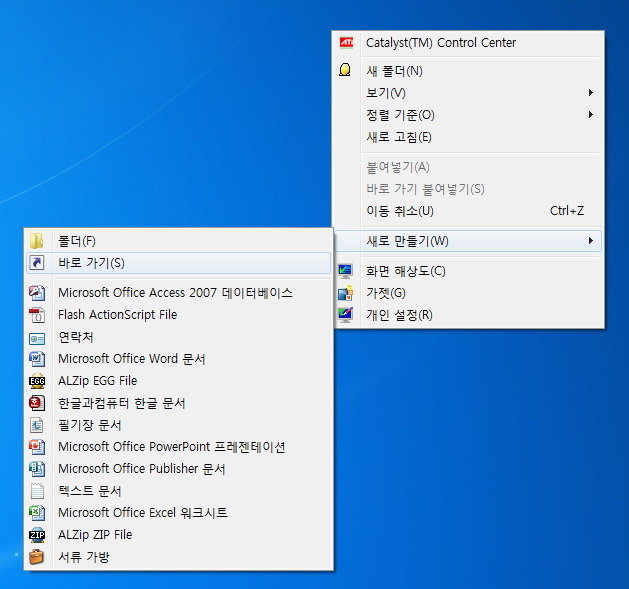Choose 새로 고침(E) to refresh
The image size is (629, 589).
coord(468,137)
